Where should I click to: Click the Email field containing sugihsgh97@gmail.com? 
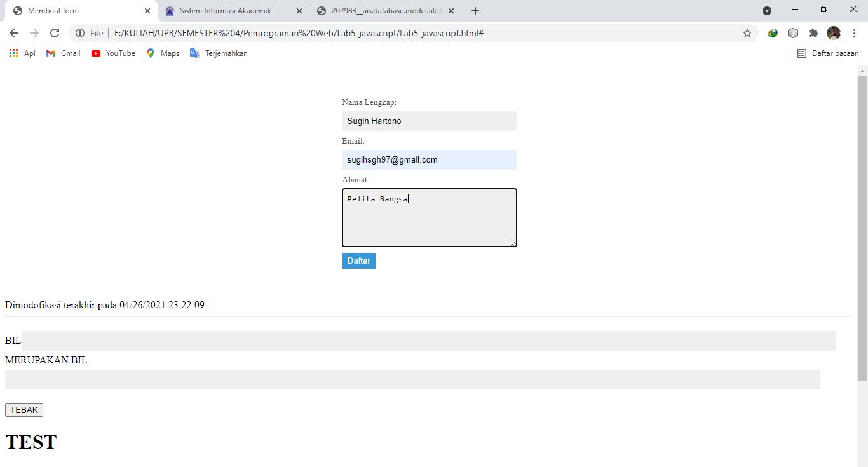tap(429, 159)
